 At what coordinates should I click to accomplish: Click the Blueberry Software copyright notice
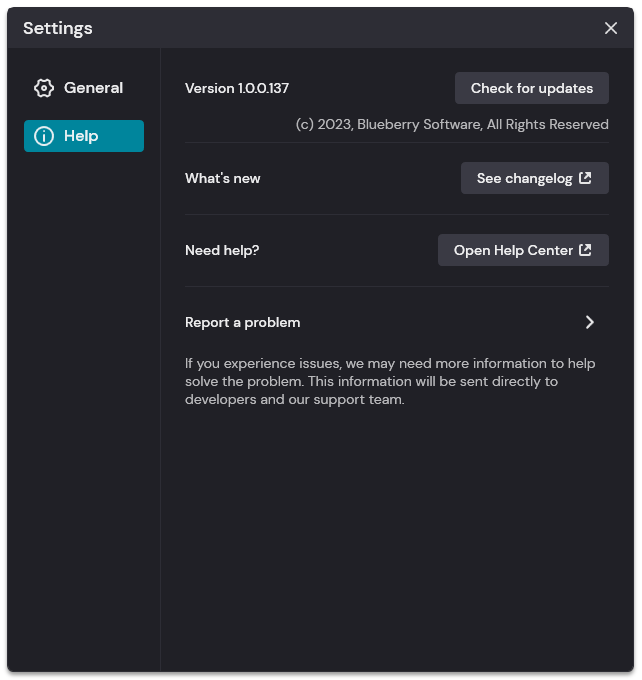(x=452, y=124)
